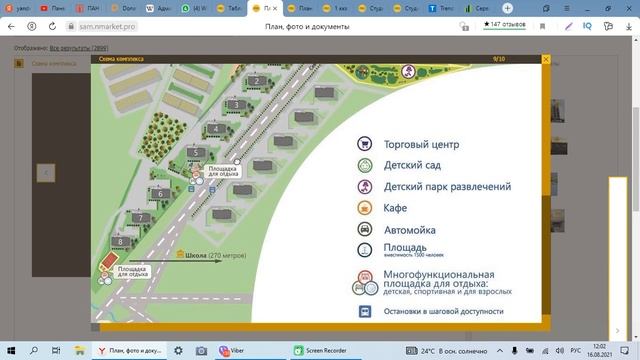This screenshot has height=360, width=640.
Task: Open the 24°C weather widget
Action: pos(447,351)
